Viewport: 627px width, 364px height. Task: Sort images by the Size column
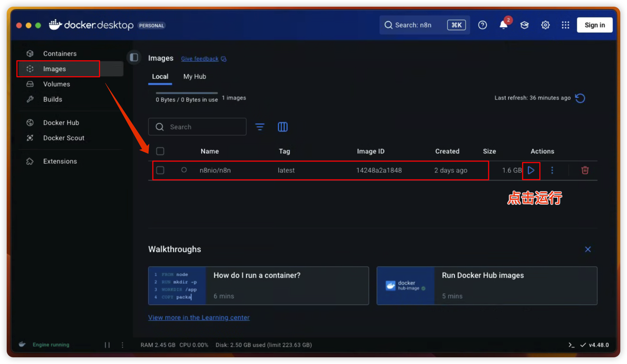pos(489,151)
